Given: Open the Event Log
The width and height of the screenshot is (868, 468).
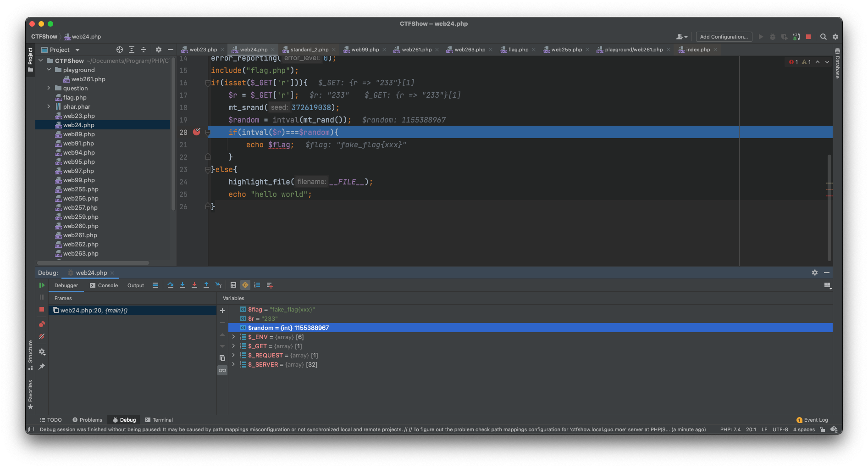Looking at the screenshot, I should [x=812, y=420].
